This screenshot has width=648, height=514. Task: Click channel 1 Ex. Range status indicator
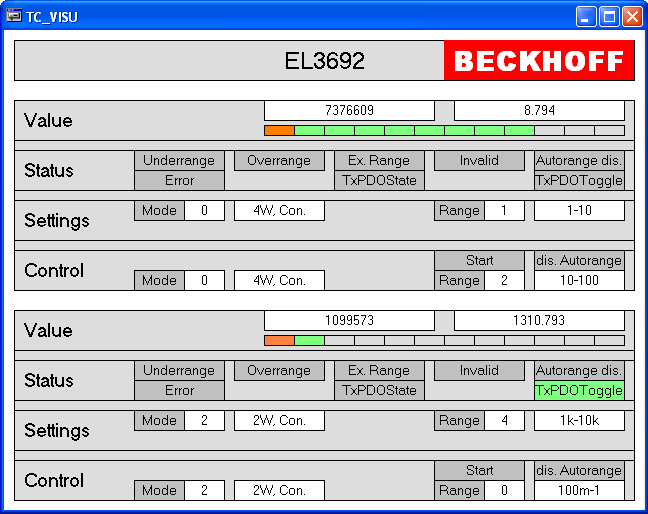pyautogui.click(x=379, y=160)
